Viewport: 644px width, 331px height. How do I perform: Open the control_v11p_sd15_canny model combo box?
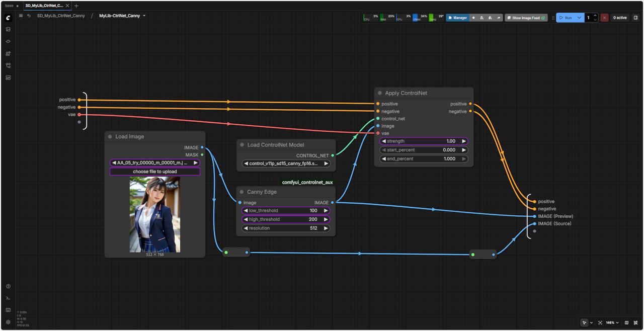coord(286,163)
